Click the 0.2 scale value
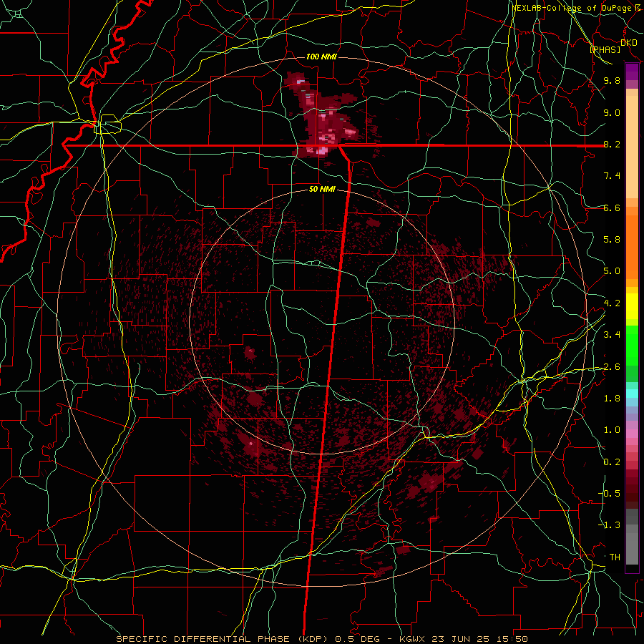This screenshot has height=644, width=644. coord(612,462)
